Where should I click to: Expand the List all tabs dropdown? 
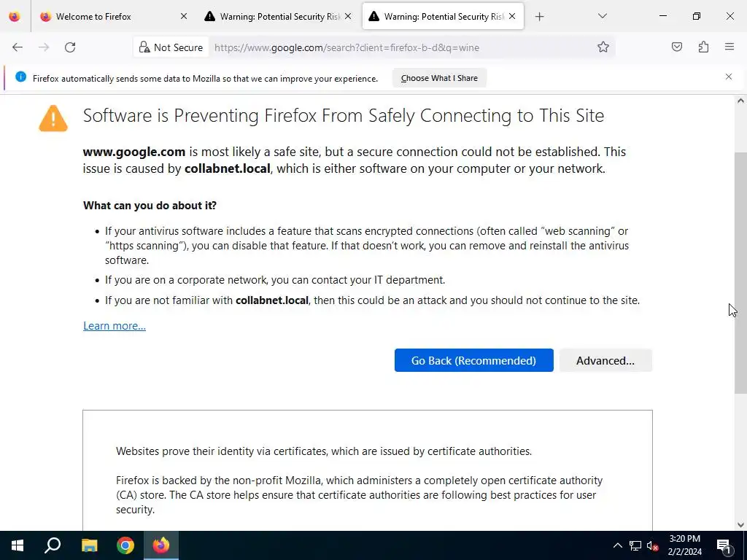tap(602, 16)
